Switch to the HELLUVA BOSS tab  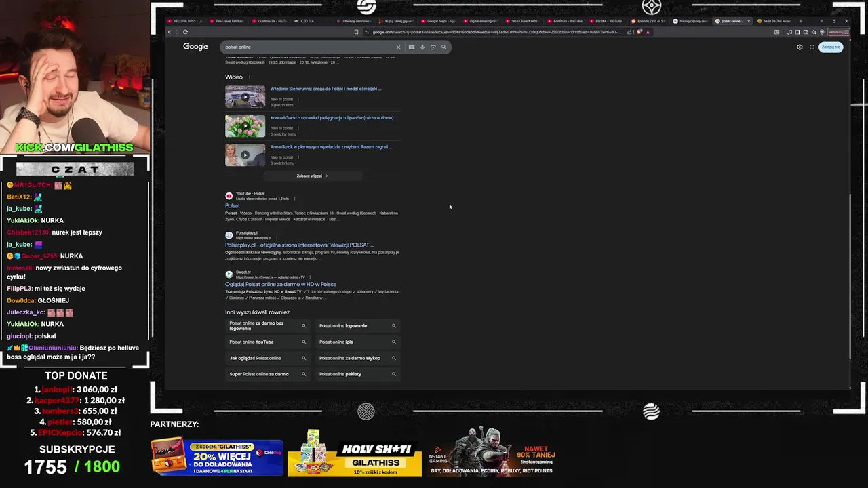click(x=184, y=21)
